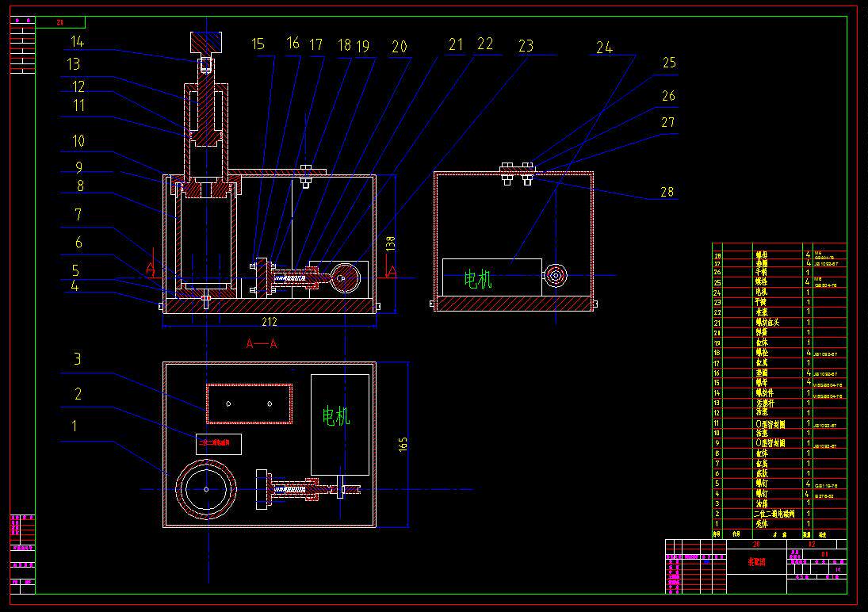The image size is (868, 612).
Task: Select callout number 18 at the top
Action: [x=344, y=45]
